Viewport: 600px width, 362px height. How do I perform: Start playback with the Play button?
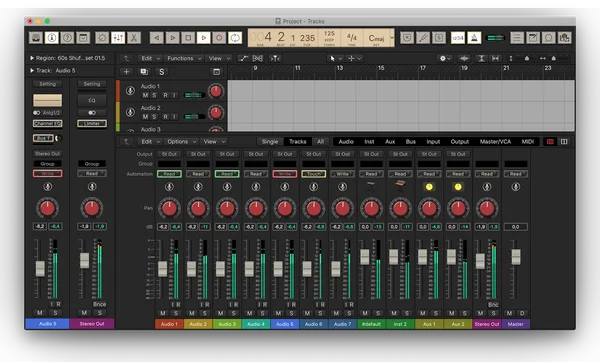pos(204,38)
